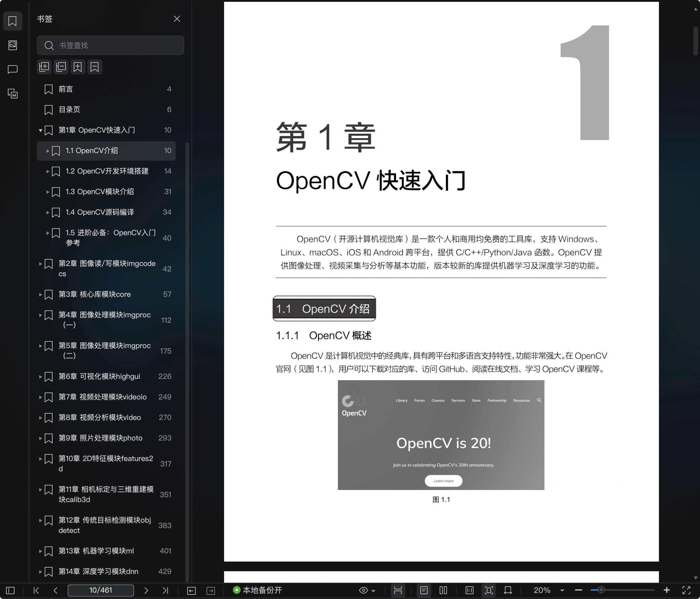Screen dimensions: 700x599
Task: Open the convert-to-Word panel icon
Action: pos(12,94)
